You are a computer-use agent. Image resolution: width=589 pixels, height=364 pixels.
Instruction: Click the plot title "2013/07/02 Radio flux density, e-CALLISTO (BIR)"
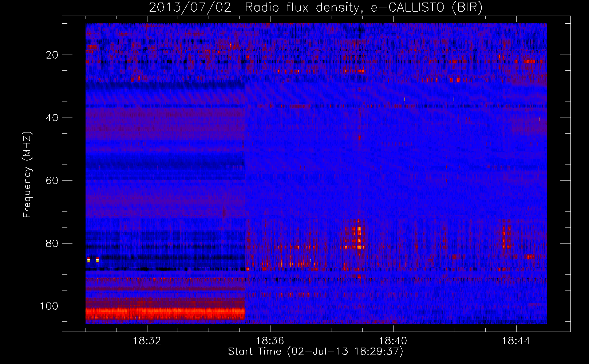pos(316,8)
